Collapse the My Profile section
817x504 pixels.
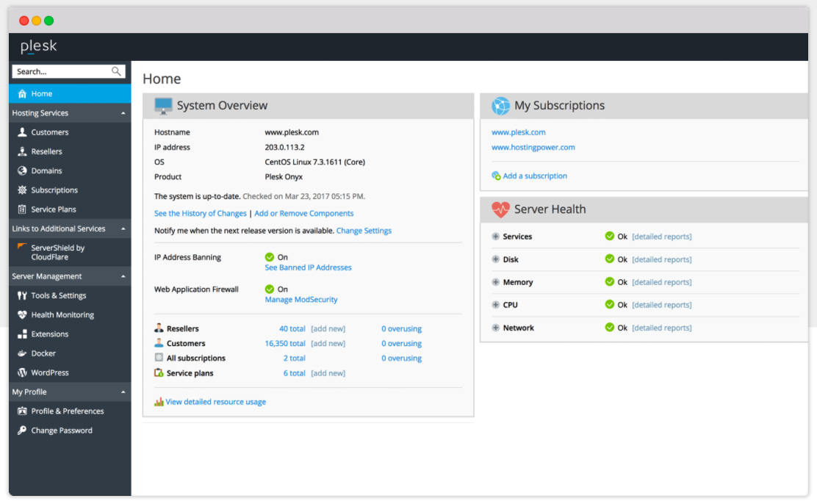(123, 392)
